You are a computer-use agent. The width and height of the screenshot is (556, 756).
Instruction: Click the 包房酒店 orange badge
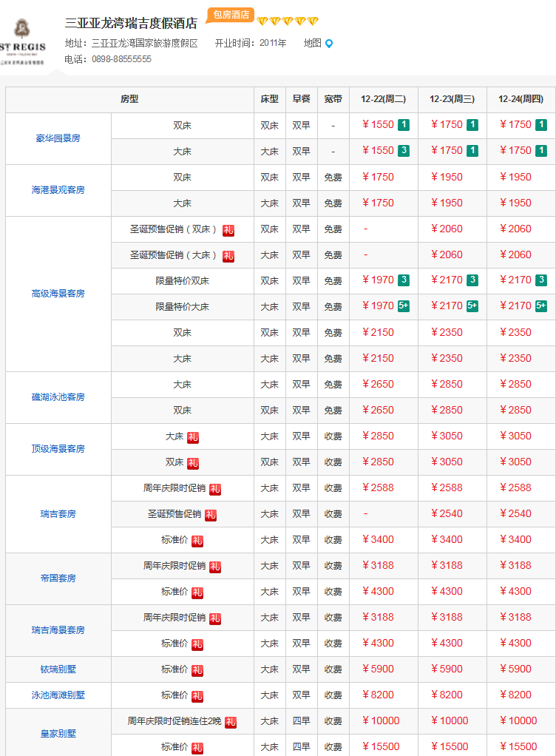click(x=230, y=15)
